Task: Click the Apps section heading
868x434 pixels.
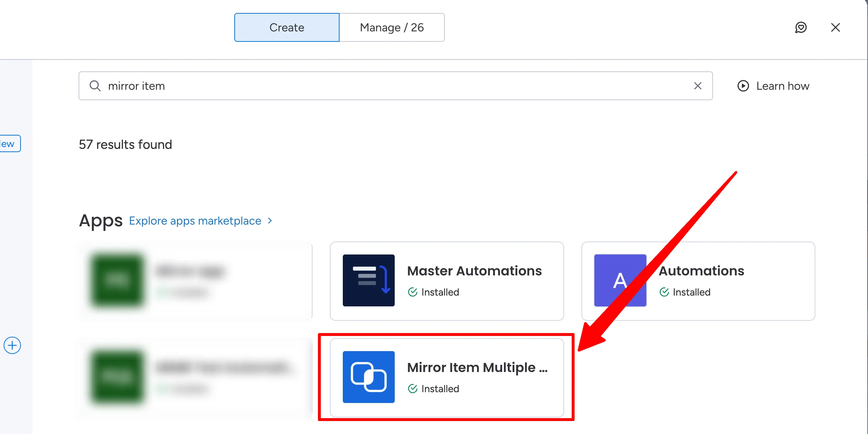Action: pos(101,221)
